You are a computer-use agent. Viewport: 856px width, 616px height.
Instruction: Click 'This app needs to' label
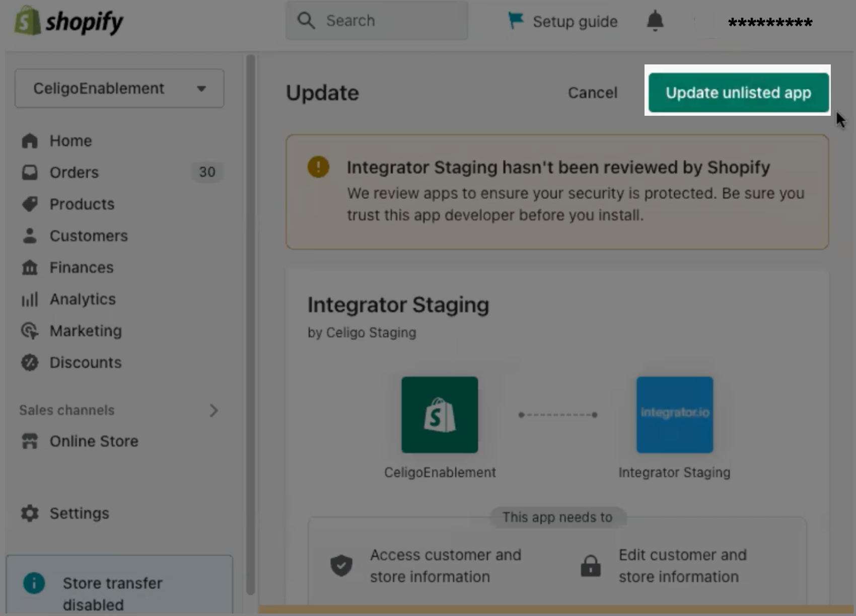557,517
